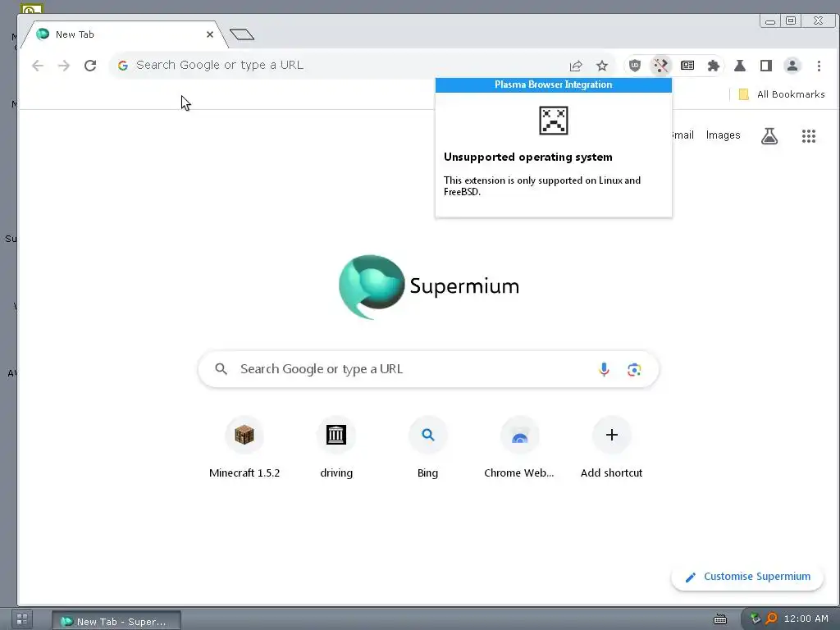Open the taskbar start menu button

click(22, 619)
